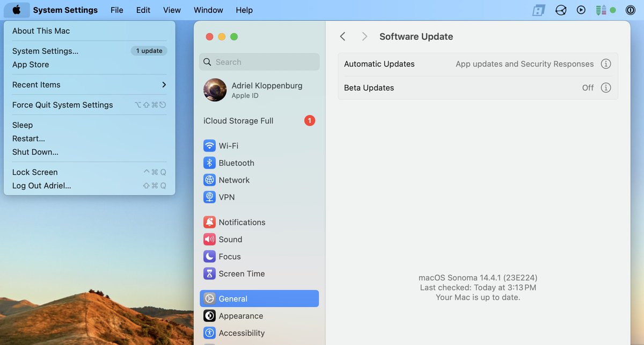Click the iCloud Storage Full red badge
The height and width of the screenshot is (345, 644).
coord(310,121)
